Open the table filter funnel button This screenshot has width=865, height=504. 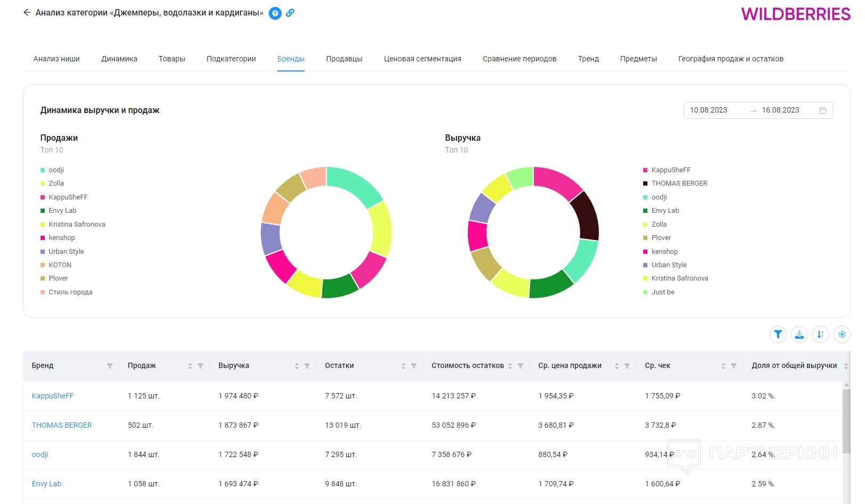pos(778,334)
